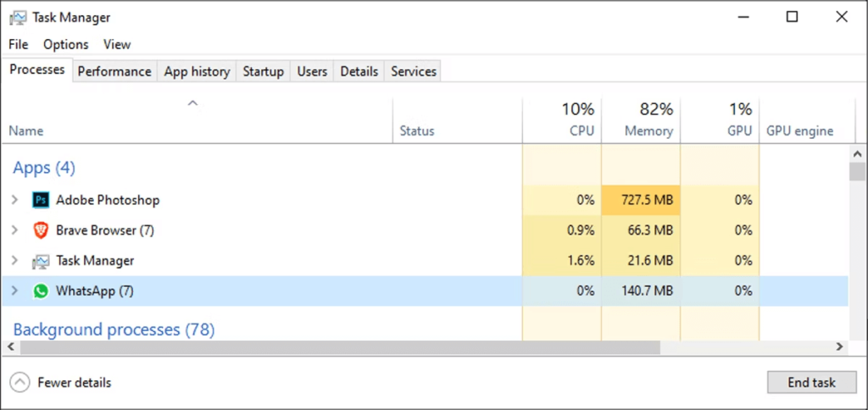Sort by the Name column header

[197, 121]
